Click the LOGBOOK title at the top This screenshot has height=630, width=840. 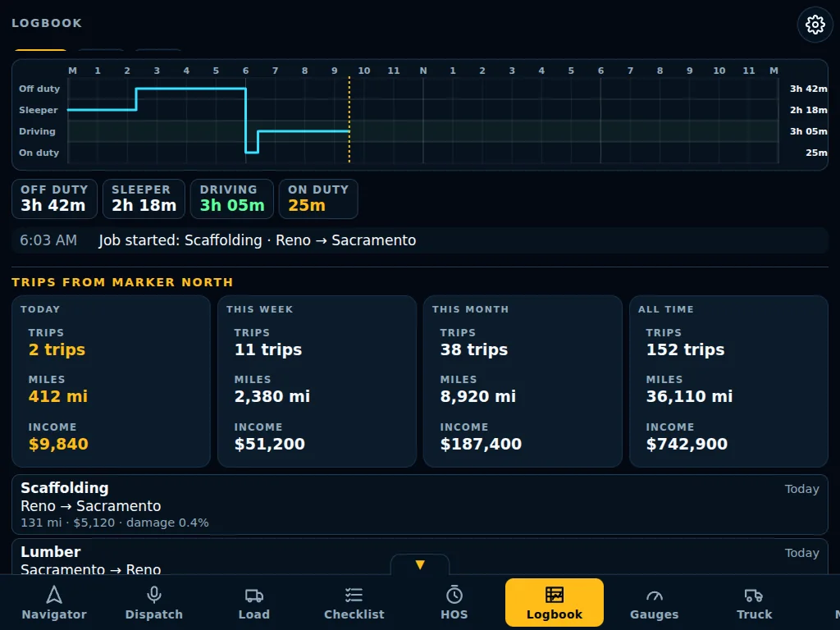coord(47,23)
